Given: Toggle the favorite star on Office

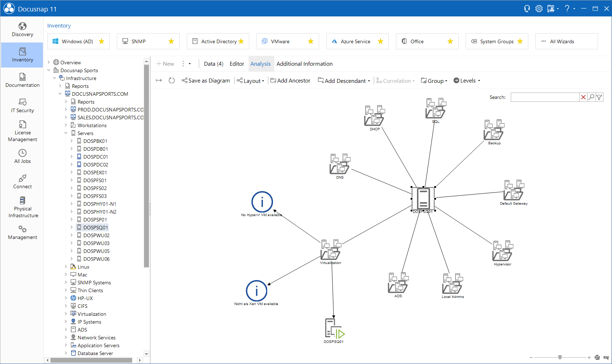Looking at the screenshot, I should (450, 41).
